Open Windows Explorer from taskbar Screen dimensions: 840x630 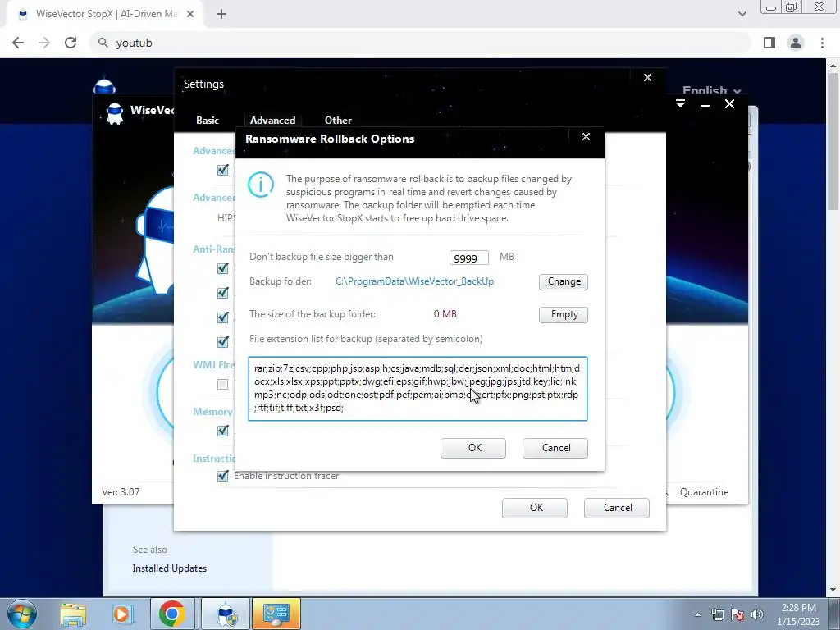coord(73,614)
